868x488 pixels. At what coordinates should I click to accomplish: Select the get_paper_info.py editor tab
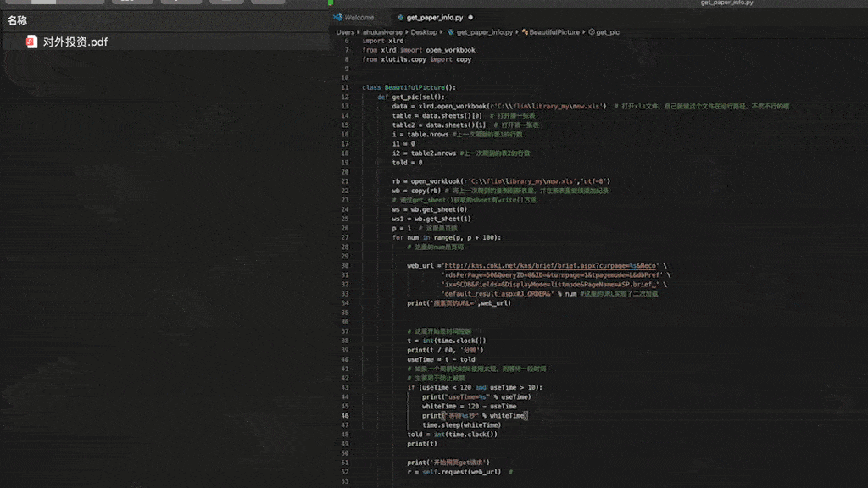[x=435, y=18]
